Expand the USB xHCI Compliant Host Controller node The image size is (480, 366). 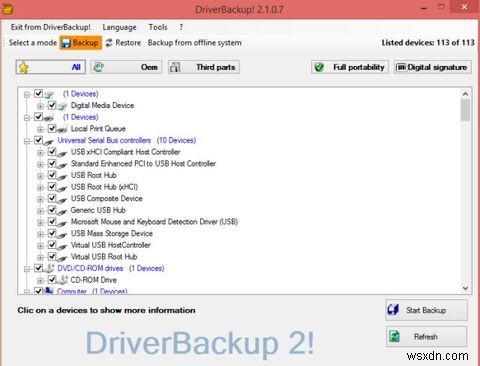(x=40, y=153)
